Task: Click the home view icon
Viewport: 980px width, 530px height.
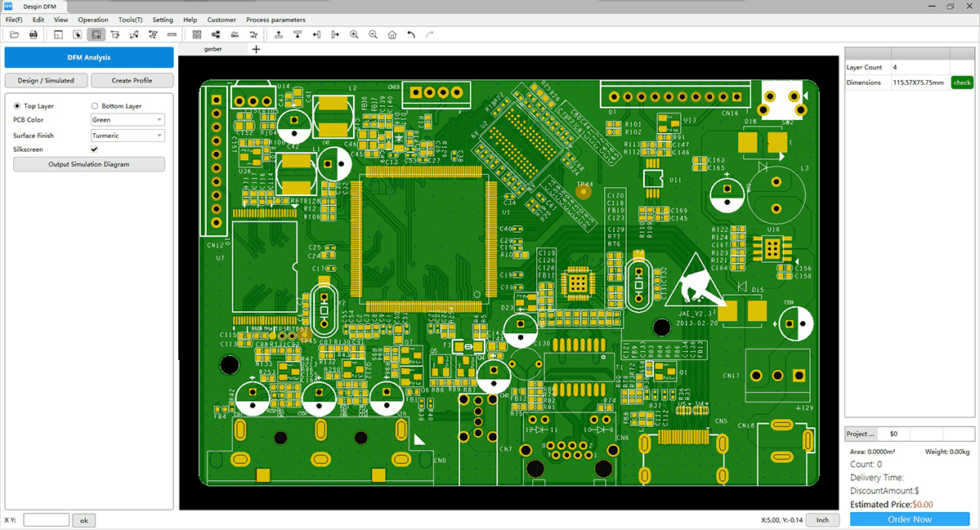Action: (392, 34)
